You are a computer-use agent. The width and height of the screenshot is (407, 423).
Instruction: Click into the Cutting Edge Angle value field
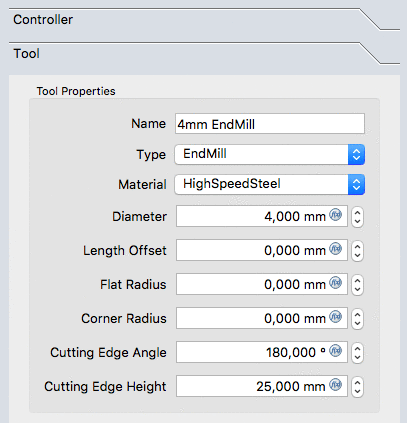tap(262, 352)
